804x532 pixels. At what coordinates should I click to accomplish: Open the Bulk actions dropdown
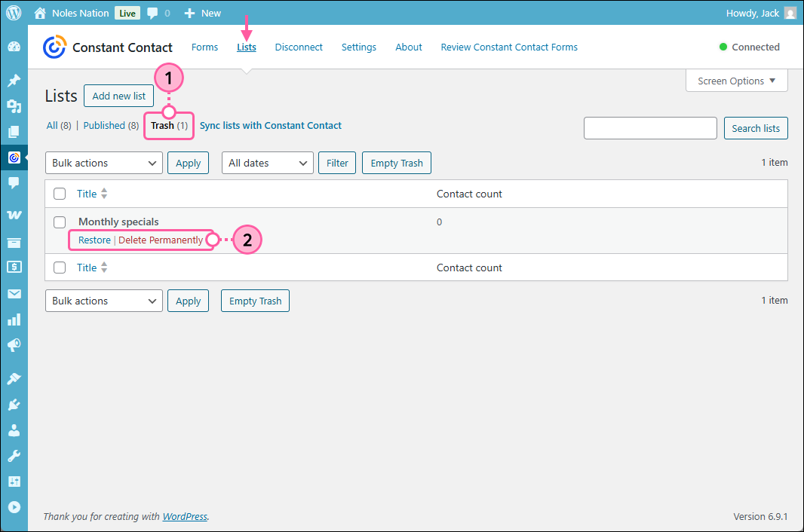coord(103,162)
